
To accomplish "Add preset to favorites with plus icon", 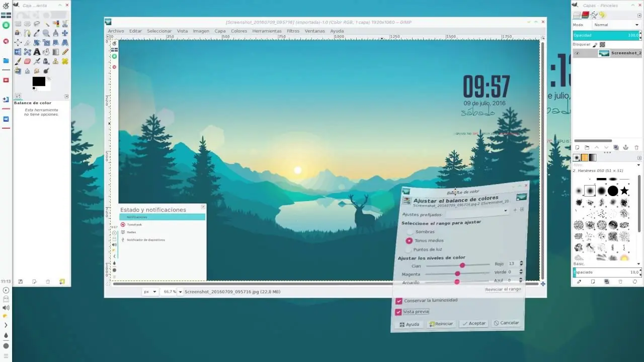I will pos(515,210).
